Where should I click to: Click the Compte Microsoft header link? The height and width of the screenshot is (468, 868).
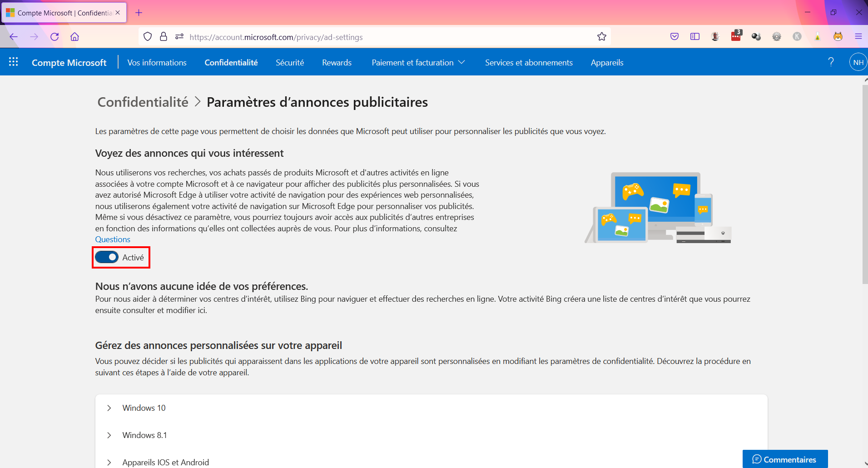point(69,63)
